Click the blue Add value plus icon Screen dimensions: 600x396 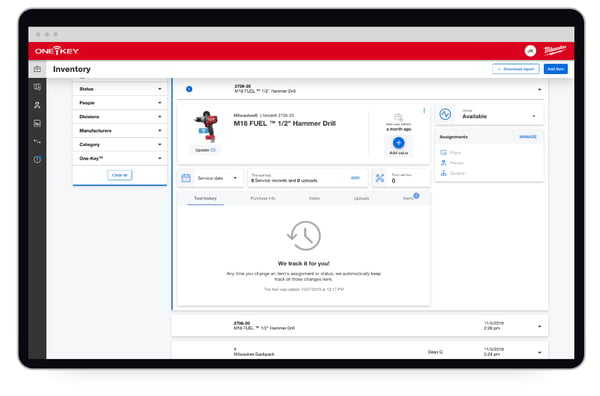(398, 143)
